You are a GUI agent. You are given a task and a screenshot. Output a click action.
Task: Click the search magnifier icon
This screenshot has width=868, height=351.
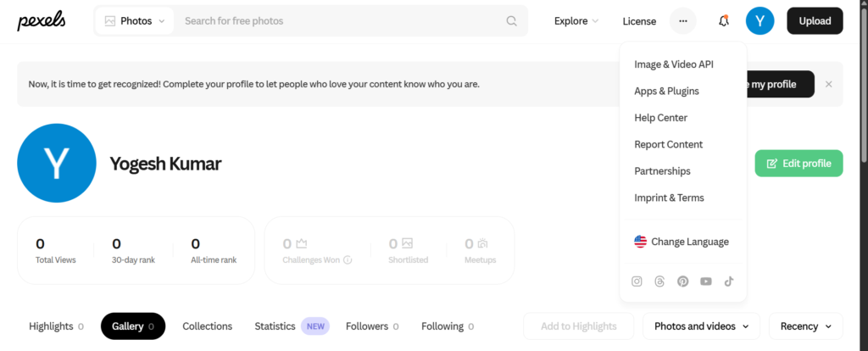click(x=512, y=21)
